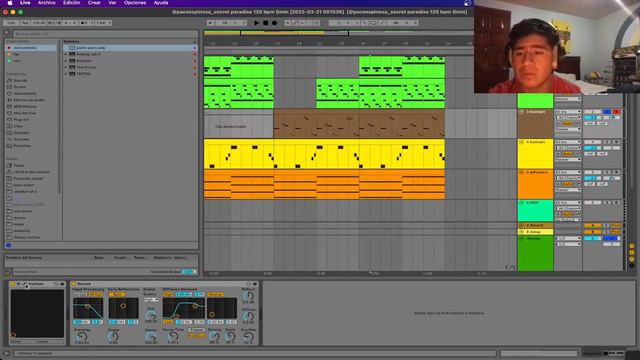Toggle activator on 4 Kontakt track
The width and height of the screenshot is (640, 360).
coord(592,142)
